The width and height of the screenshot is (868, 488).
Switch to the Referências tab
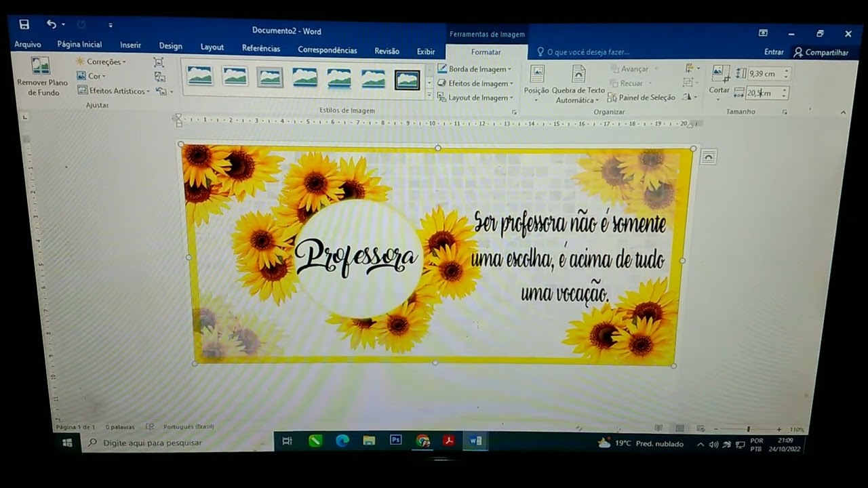pos(261,49)
